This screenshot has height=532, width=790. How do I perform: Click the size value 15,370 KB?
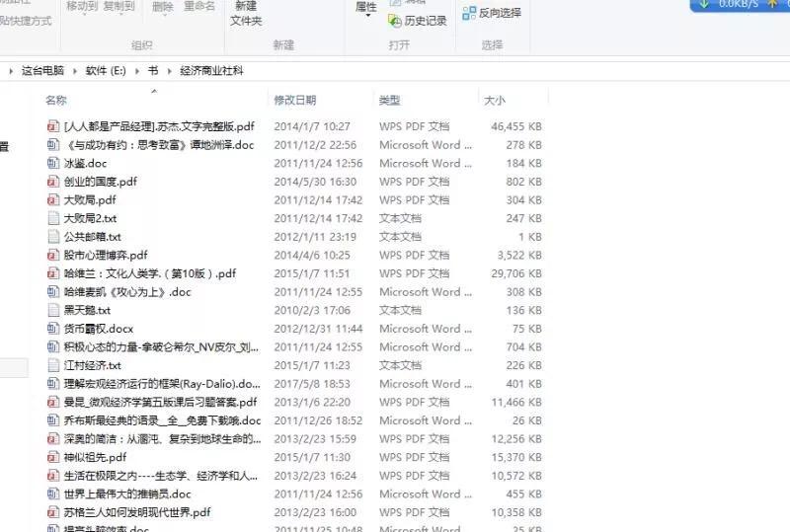[x=516, y=457]
